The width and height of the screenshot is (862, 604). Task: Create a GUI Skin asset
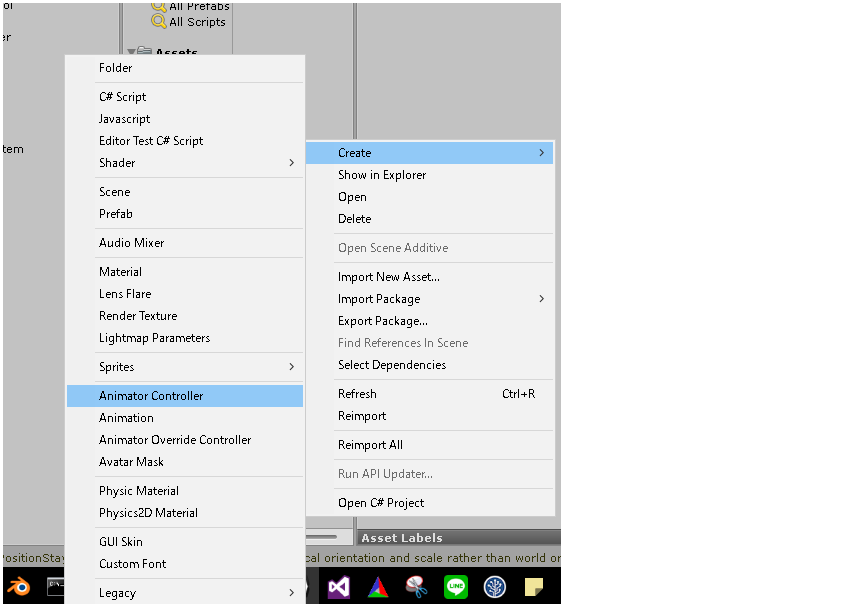pyautogui.click(x=185, y=542)
